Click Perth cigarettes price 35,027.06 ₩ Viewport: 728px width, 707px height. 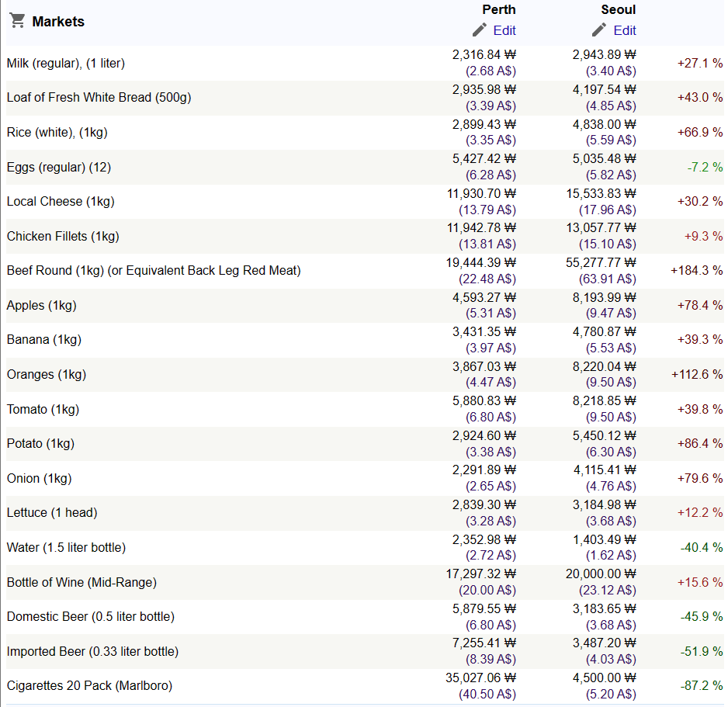coord(481,678)
